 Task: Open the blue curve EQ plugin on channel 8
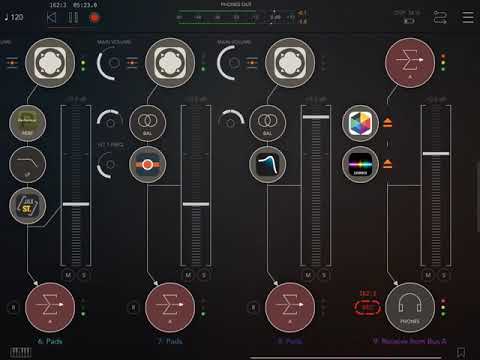click(267, 164)
